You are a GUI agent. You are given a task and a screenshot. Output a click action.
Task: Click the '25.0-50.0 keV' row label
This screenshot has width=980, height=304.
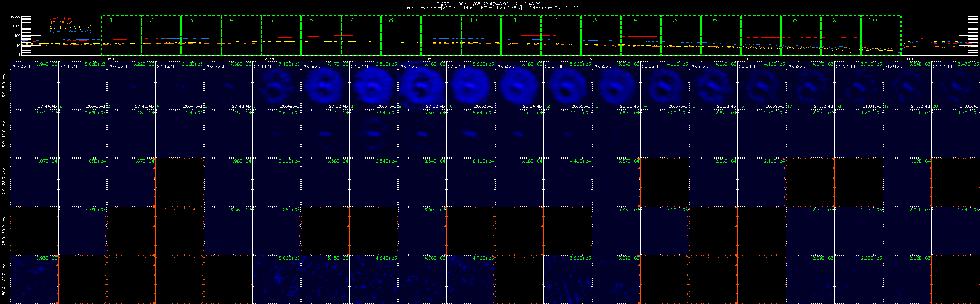tap(4, 231)
